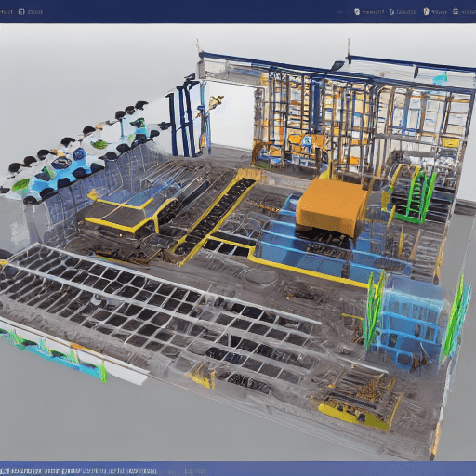Click the first icon of the top-right toolbar group
This screenshot has width=476, height=476.
coord(357,12)
